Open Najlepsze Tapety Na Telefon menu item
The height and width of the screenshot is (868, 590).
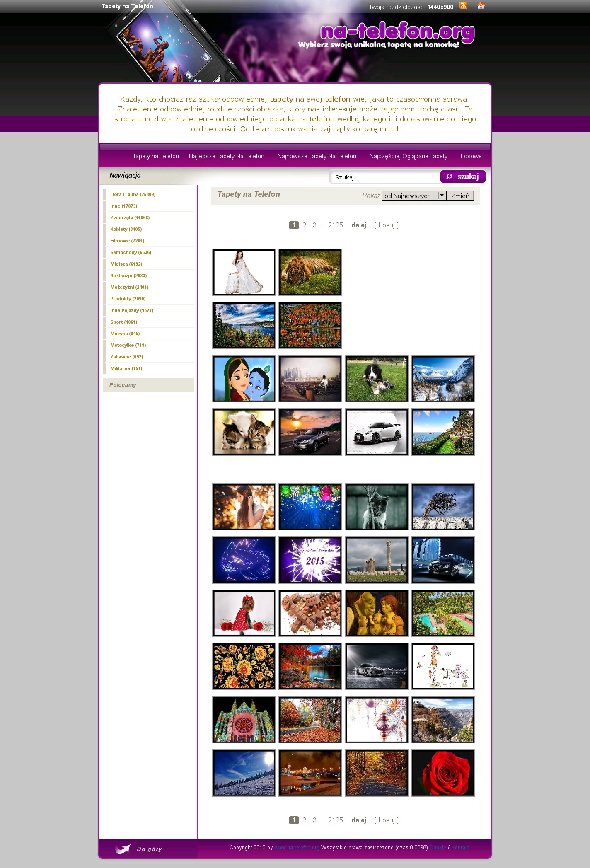(x=226, y=156)
